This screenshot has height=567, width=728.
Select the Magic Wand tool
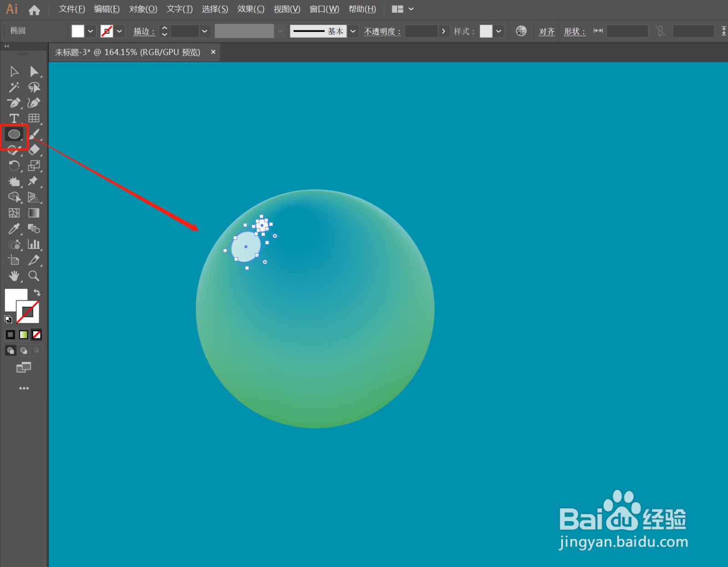pyautogui.click(x=14, y=87)
